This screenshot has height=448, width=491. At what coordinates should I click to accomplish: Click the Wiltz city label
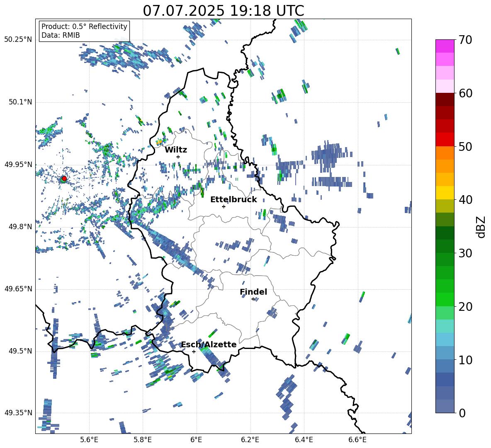176,150
